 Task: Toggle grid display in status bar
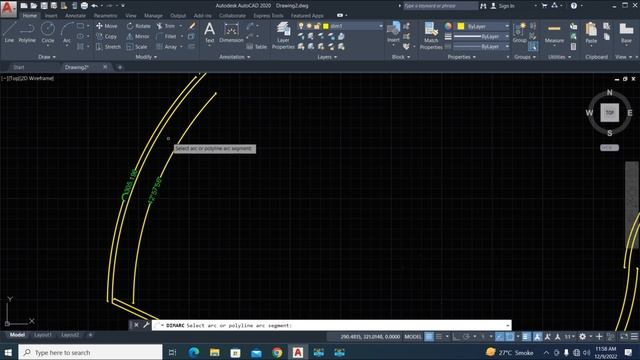pyautogui.click(x=429, y=337)
